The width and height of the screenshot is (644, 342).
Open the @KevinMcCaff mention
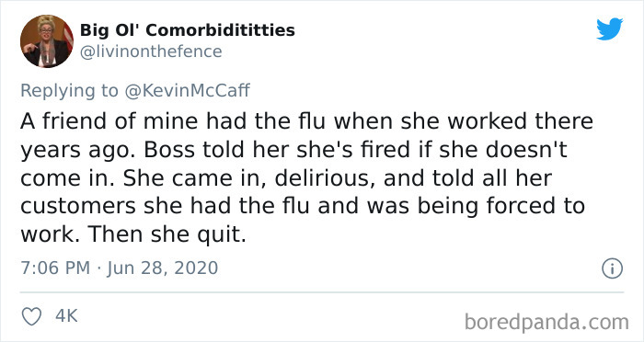(x=187, y=90)
